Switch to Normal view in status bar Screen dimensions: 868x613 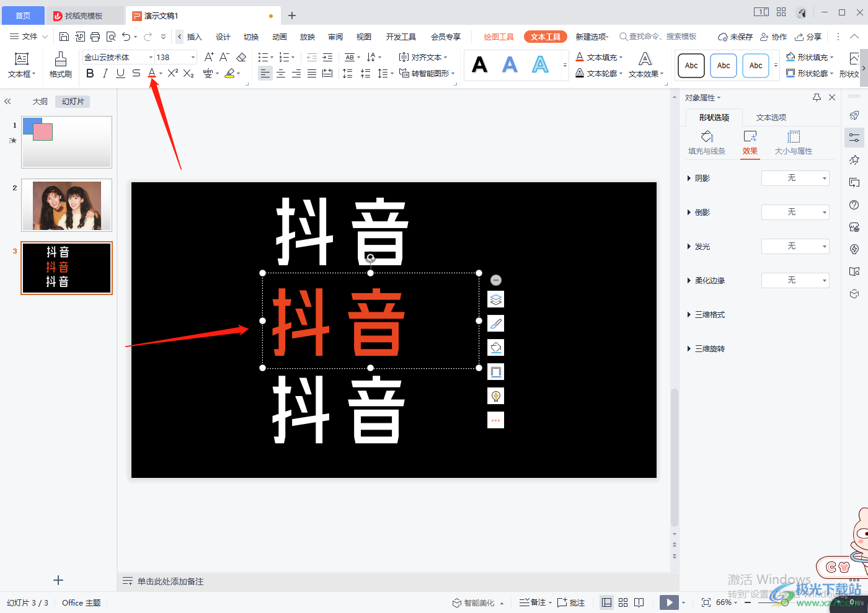[607, 602]
